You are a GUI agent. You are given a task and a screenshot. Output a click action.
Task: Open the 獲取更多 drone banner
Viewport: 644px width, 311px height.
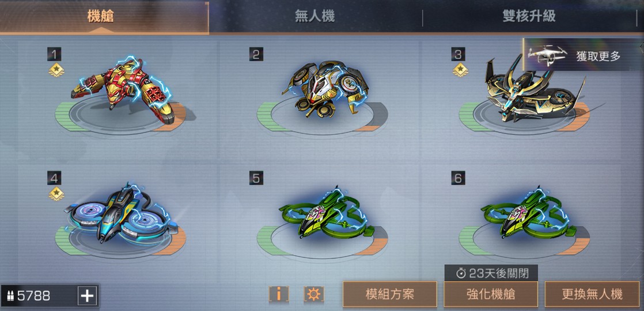pyautogui.click(x=582, y=55)
